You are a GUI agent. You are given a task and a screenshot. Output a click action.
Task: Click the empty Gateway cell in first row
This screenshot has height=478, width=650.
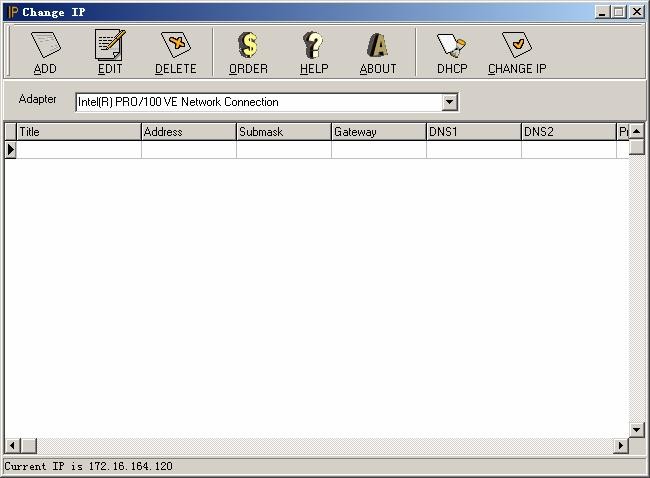pos(378,150)
